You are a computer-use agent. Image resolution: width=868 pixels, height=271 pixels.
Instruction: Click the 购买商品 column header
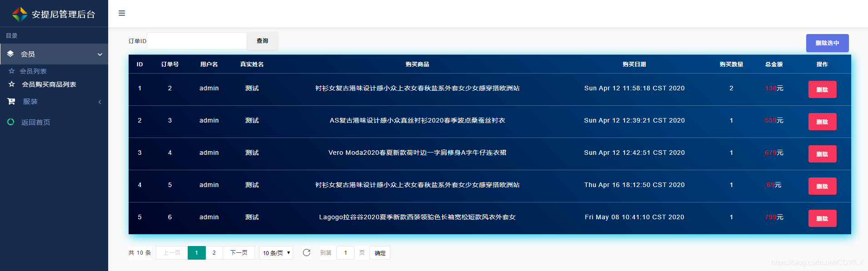click(x=417, y=64)
